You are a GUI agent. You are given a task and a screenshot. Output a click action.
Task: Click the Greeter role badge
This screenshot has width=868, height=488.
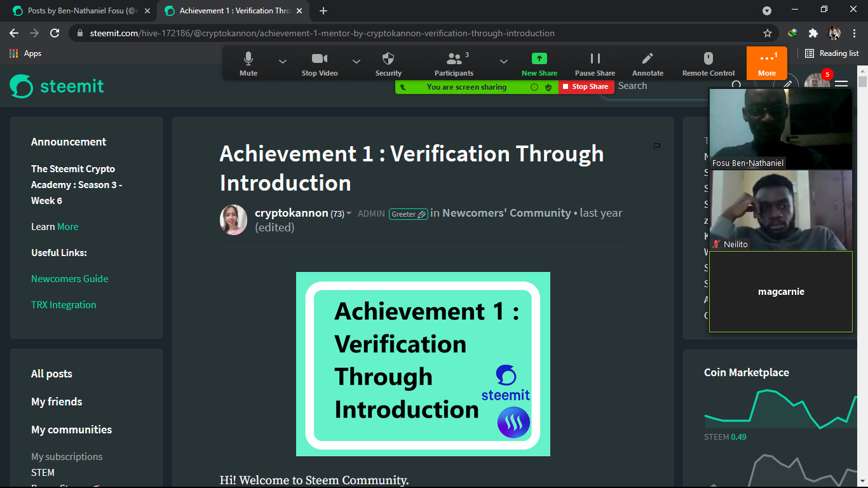(x=408, y=214)
